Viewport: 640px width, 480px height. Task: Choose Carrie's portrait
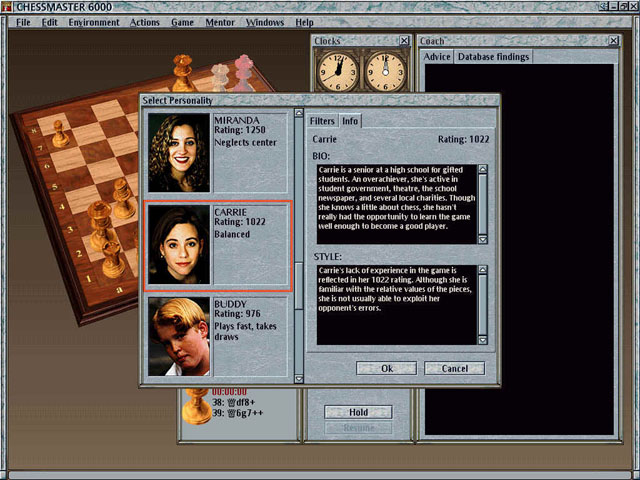click(x=179, y=245)
